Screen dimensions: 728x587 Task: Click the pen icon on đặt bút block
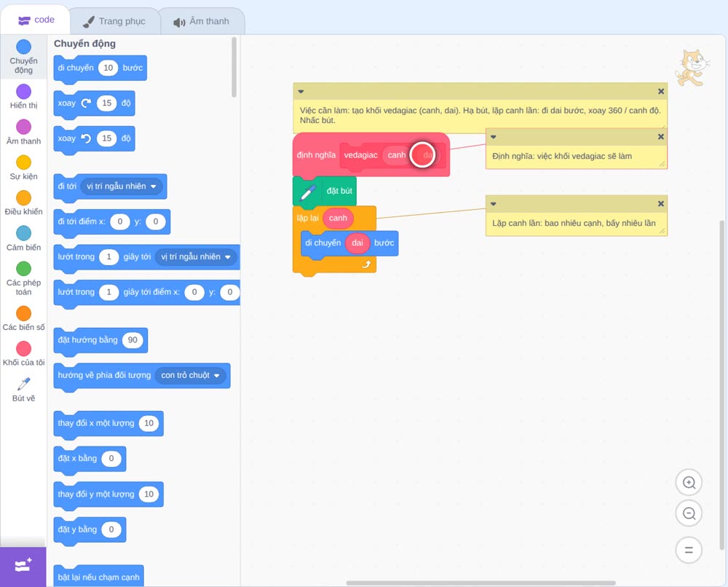[308, 192]
